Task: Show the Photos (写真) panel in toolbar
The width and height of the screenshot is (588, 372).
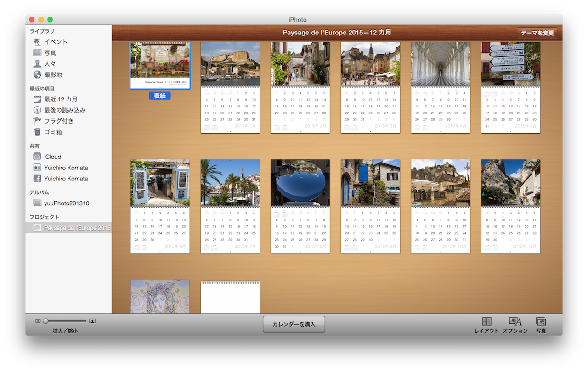Action: tap(541, 325)
